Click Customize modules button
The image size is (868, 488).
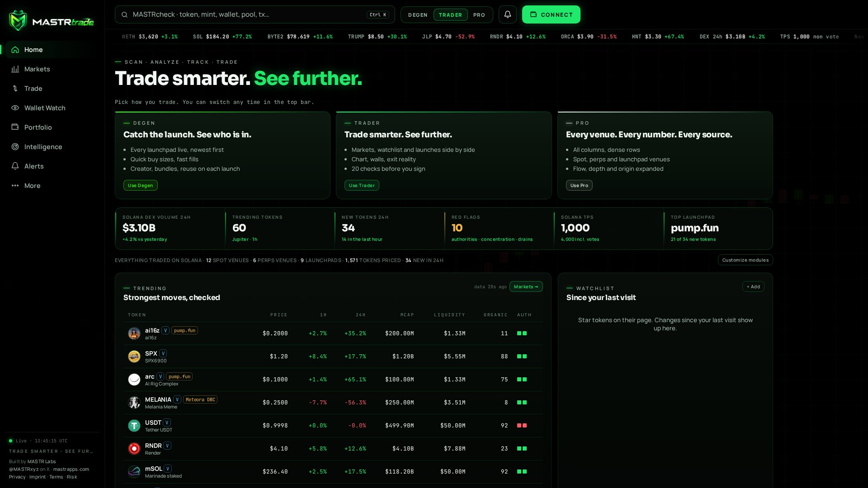[x=745, y=260]
